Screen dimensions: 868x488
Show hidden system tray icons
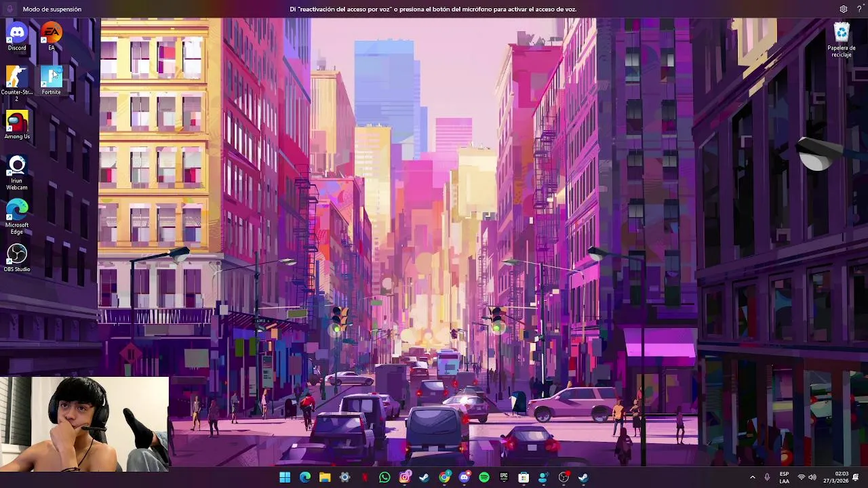752,477
